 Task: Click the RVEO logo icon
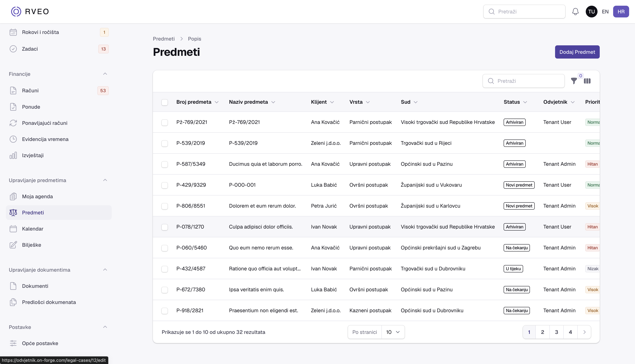tap(16, 12)
